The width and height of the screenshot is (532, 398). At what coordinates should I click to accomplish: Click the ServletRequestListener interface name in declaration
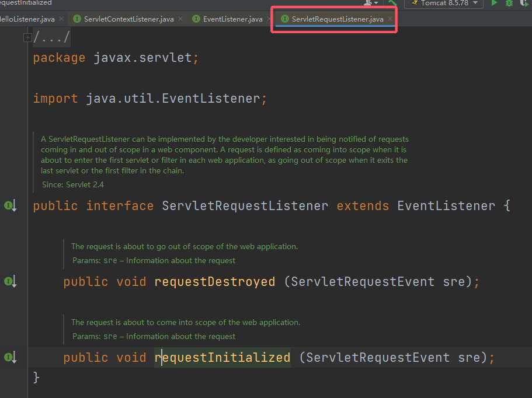point(245,206)
